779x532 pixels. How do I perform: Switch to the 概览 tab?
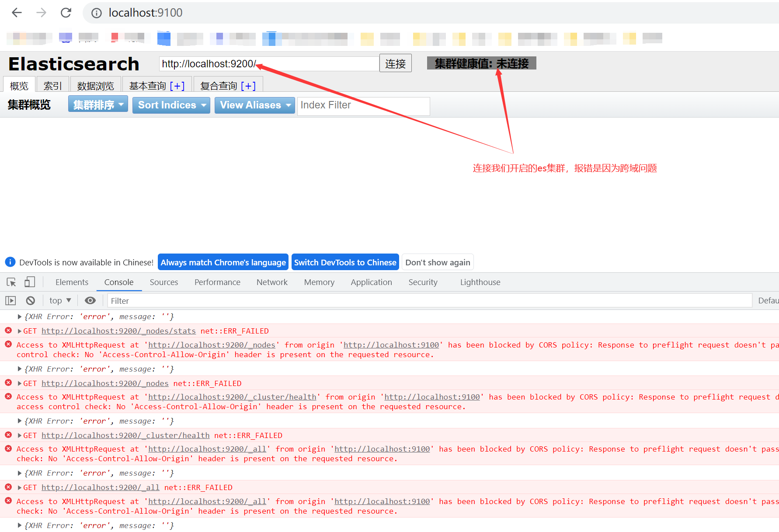tap(19, 85)
